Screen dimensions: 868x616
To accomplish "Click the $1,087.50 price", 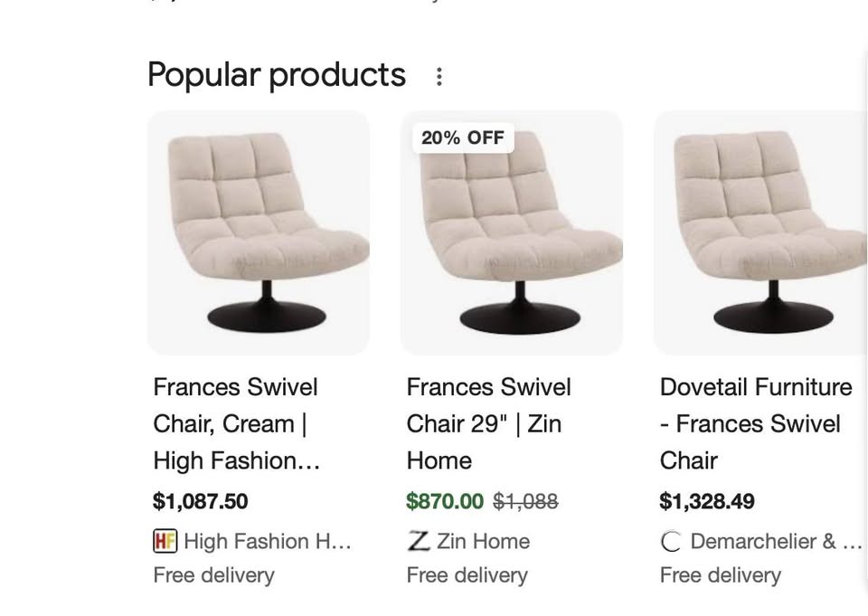I will point(201,501).
